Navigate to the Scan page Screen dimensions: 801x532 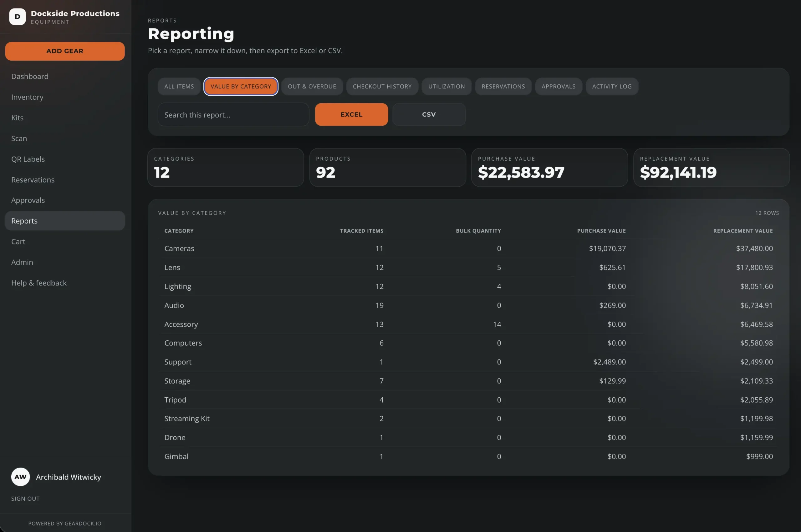click(19, 138)
